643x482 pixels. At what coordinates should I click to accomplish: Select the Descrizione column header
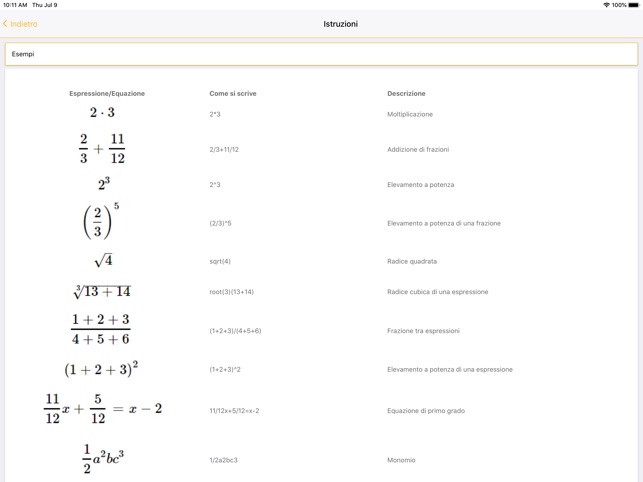[x=406, y=94]
